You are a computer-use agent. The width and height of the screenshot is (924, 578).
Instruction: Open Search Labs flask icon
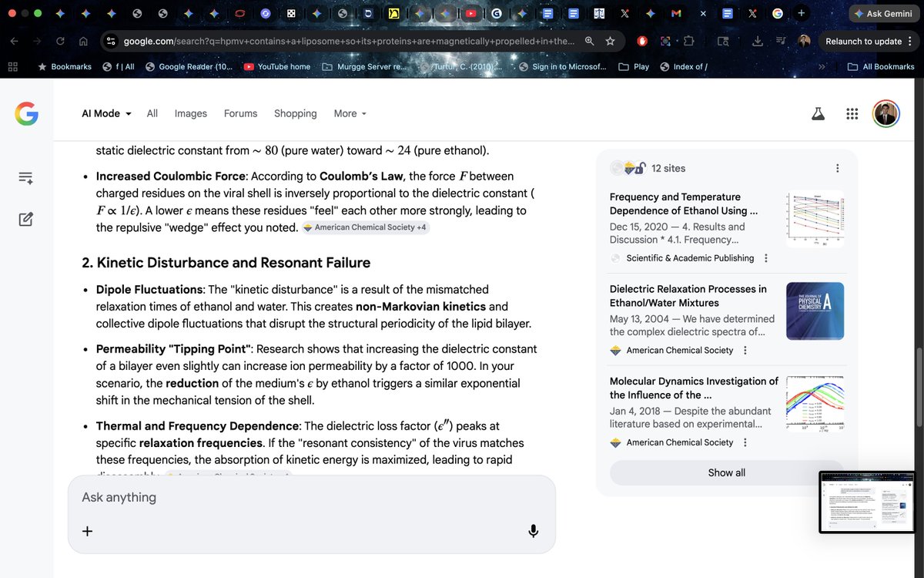[818, 113]
